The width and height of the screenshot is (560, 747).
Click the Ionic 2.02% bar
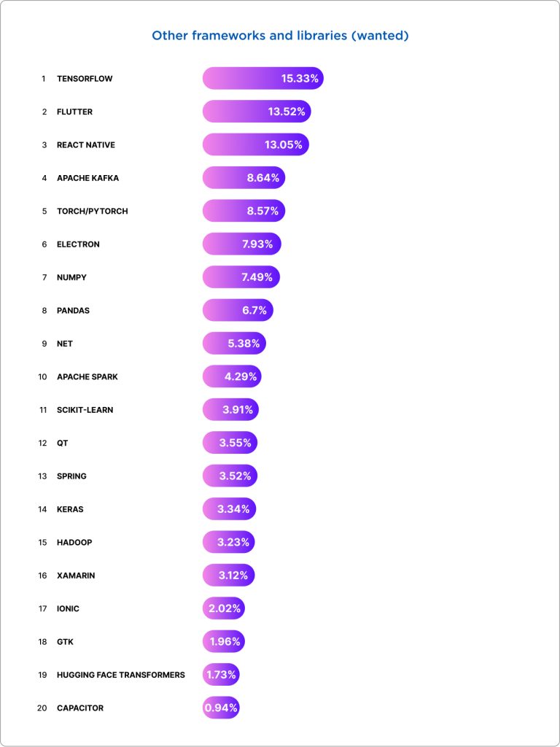click(224, 608)
